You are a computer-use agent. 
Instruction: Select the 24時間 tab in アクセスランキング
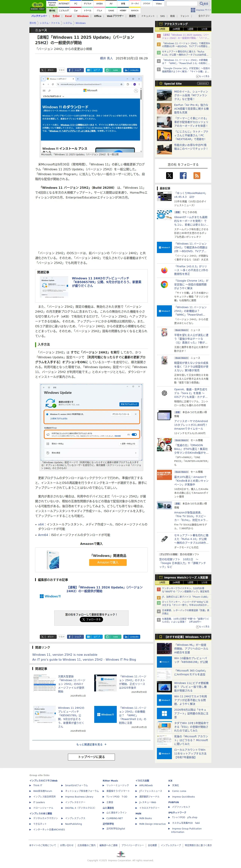point(176,29)
